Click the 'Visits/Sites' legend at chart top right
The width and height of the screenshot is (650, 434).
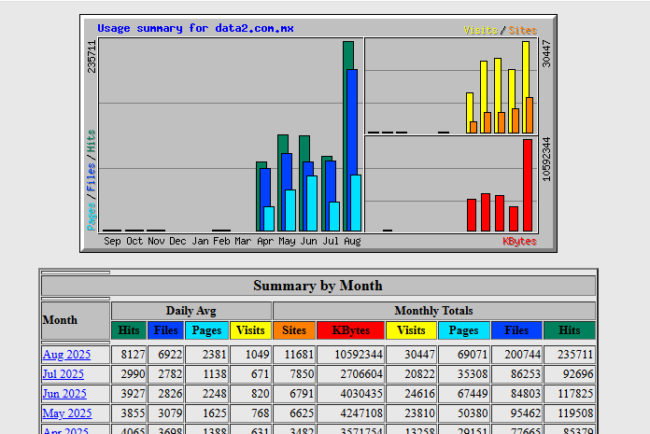coord(500,30)
